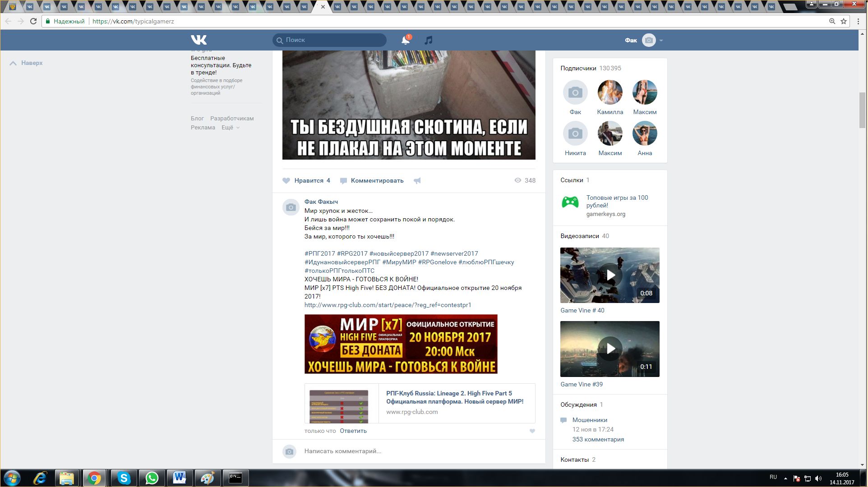Open Word from taskbar
Viewport: 868px width, 487px height.
click(180, 478)
